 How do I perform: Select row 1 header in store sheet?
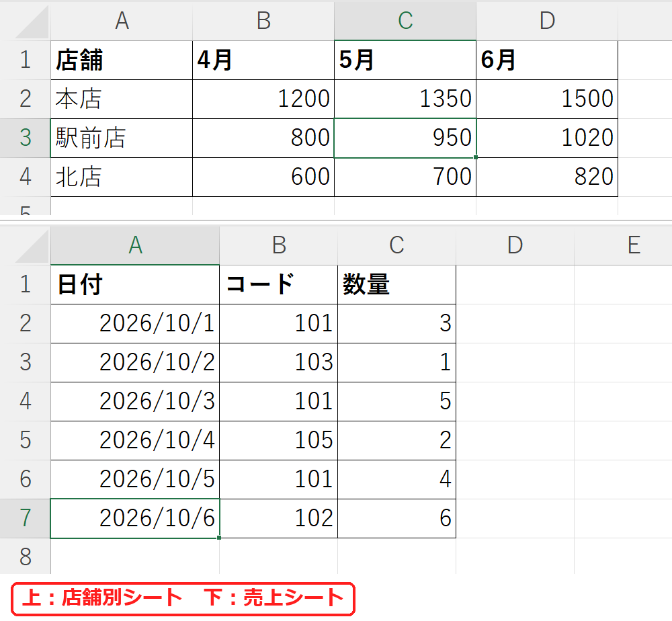click(x=26, y=60)
